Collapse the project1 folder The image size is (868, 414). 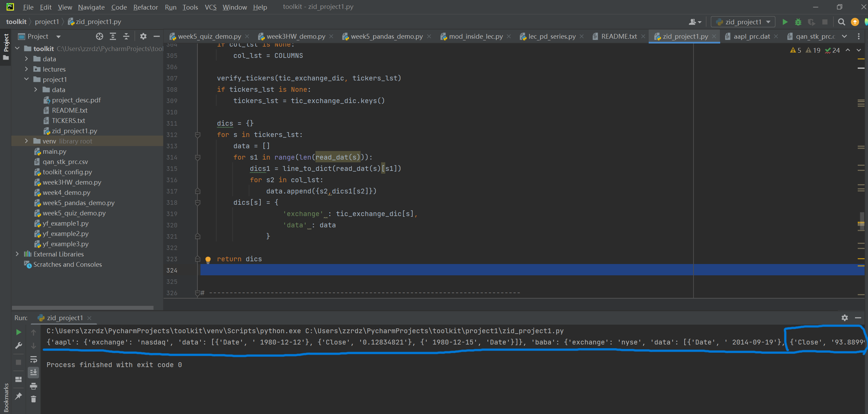point(26,79)
